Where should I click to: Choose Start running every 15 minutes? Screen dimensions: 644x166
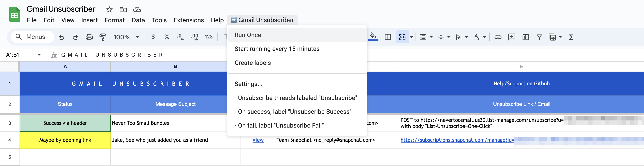[297, 49]
